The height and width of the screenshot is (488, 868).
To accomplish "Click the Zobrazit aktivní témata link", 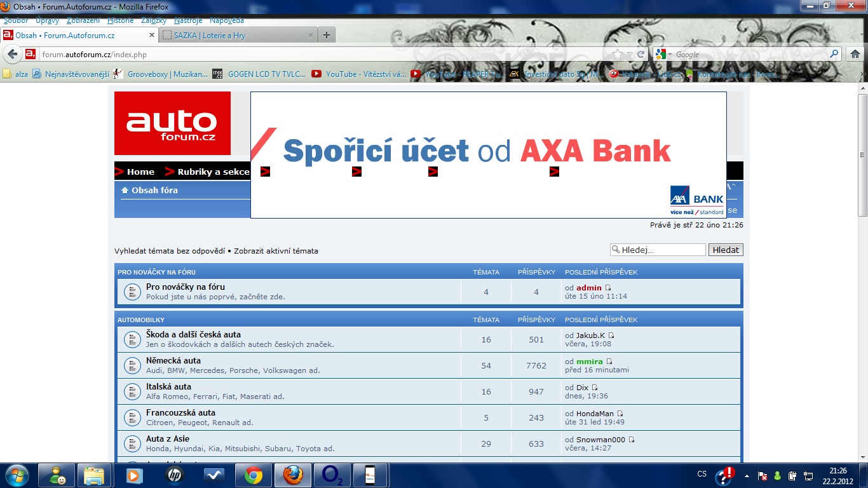I will pyautogui.click(x=276, y=251).
